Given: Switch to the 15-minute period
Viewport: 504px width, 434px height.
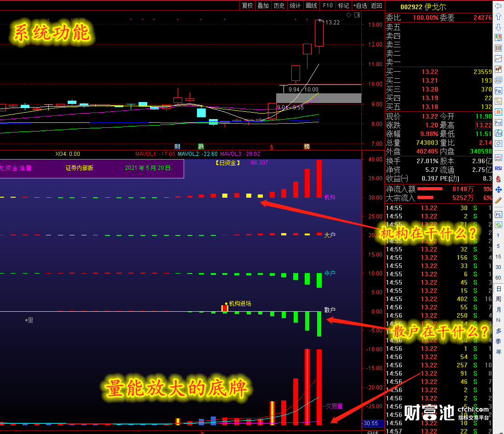Looking at the screenshot, I should click(x=498, y=257).
